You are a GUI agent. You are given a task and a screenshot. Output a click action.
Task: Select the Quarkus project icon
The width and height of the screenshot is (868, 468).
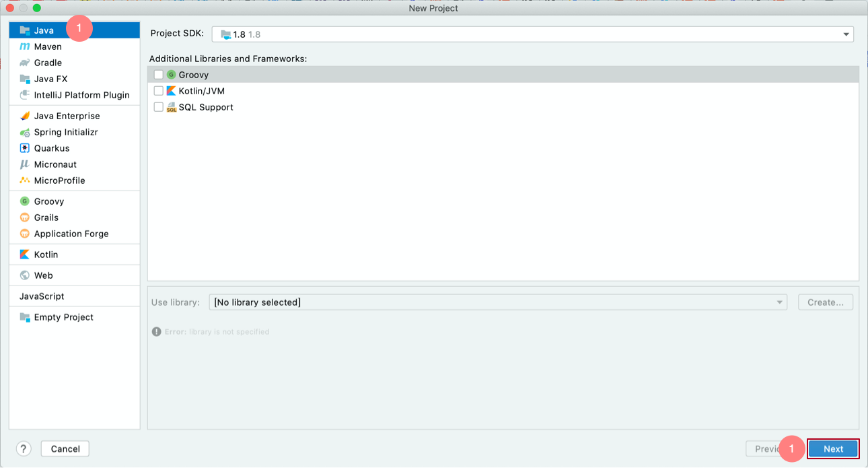click(25, 148)
